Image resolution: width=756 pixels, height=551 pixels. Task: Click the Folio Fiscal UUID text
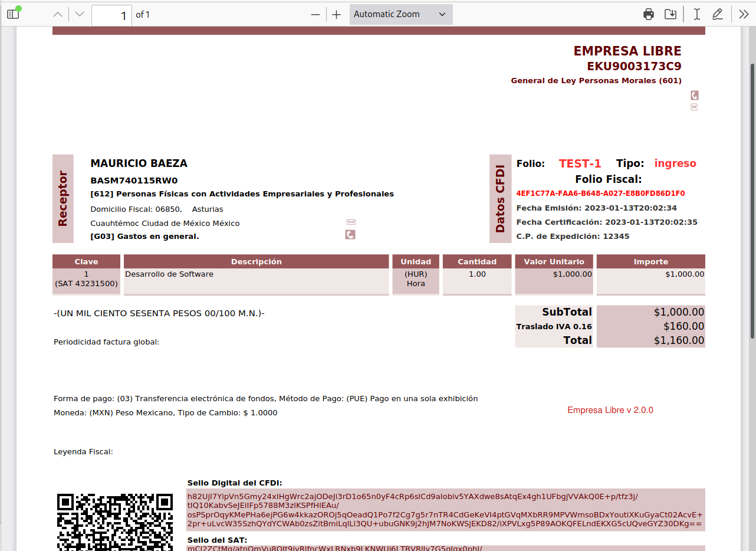600,193
